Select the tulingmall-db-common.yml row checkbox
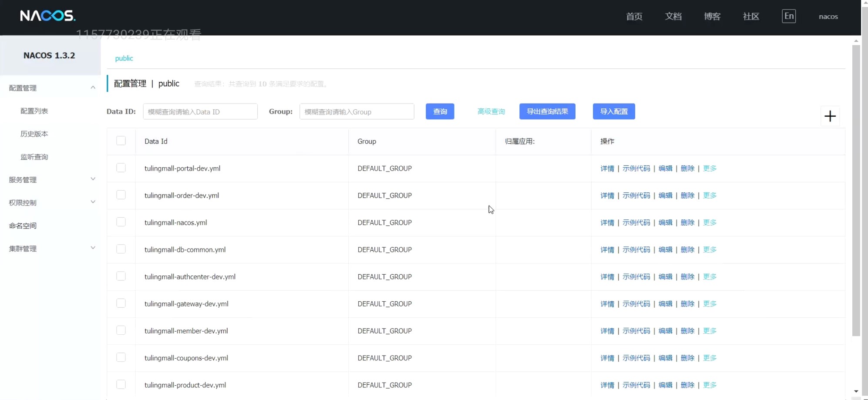Image resolution: width=868 pixels, height=400 pixels. 121,249
